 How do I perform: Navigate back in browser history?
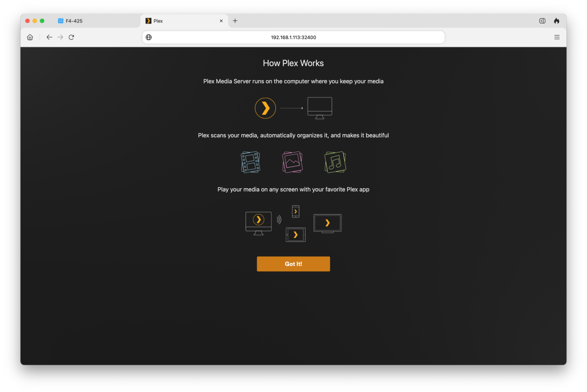49,37
